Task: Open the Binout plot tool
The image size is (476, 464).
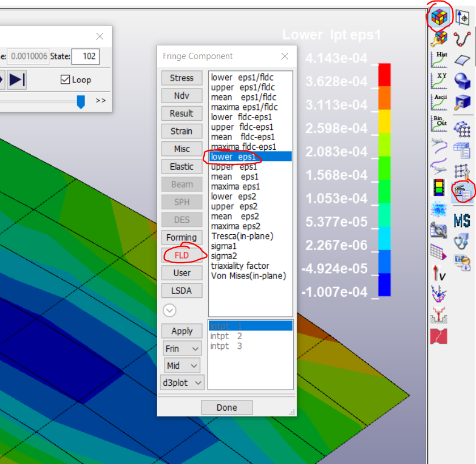Action: [439, 123]
